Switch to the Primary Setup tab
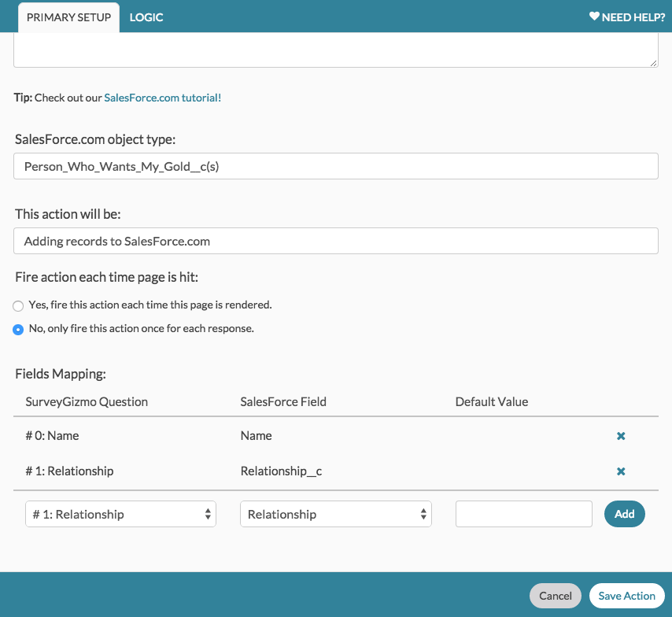The width and height of the screenshot is (672, 617). click(x=68, y=17)
